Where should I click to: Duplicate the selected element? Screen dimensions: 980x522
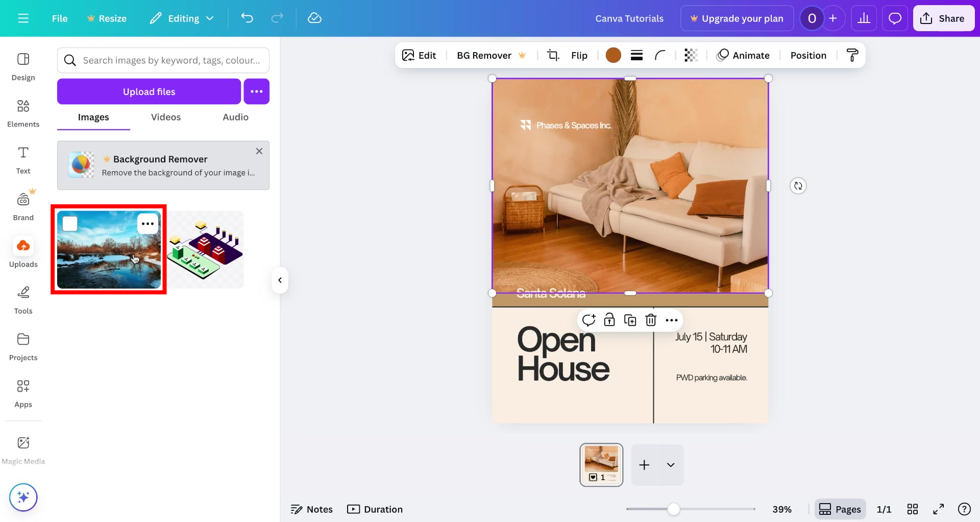pyautogui.click(x=630, y=320)
